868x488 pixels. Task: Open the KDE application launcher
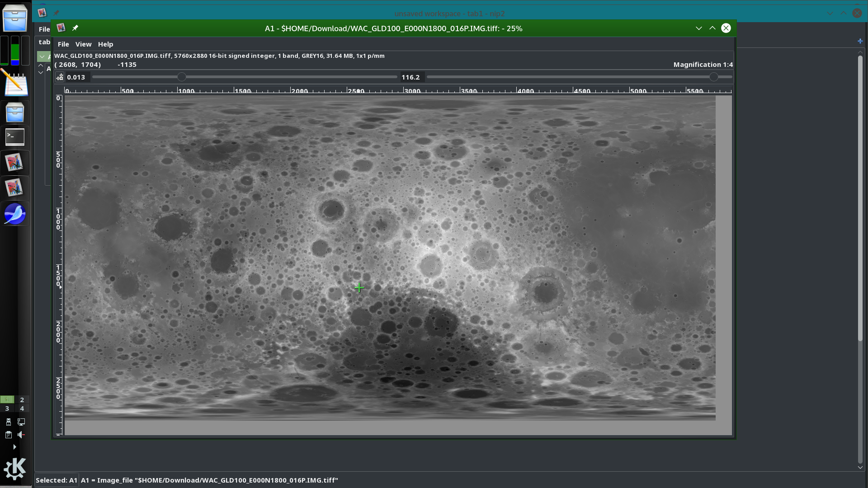[x=15, y=469]
